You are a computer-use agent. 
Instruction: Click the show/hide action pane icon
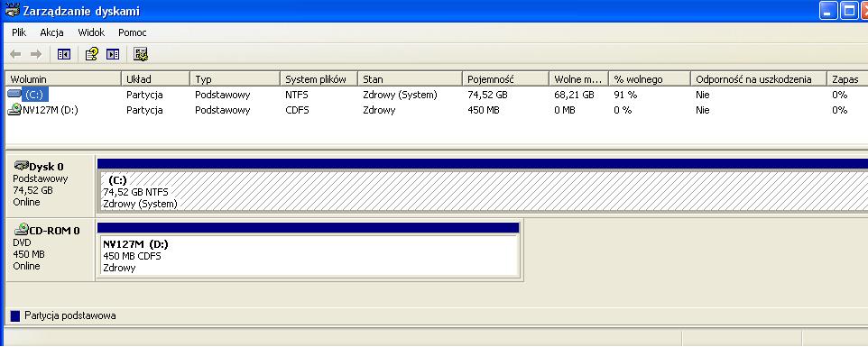113,54
